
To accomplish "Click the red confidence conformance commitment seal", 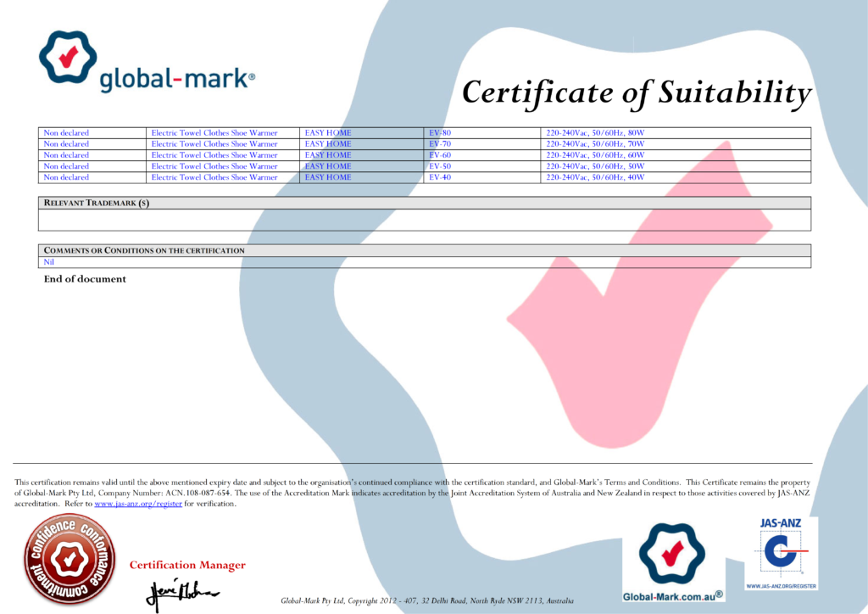I will [x=70, y=559].
